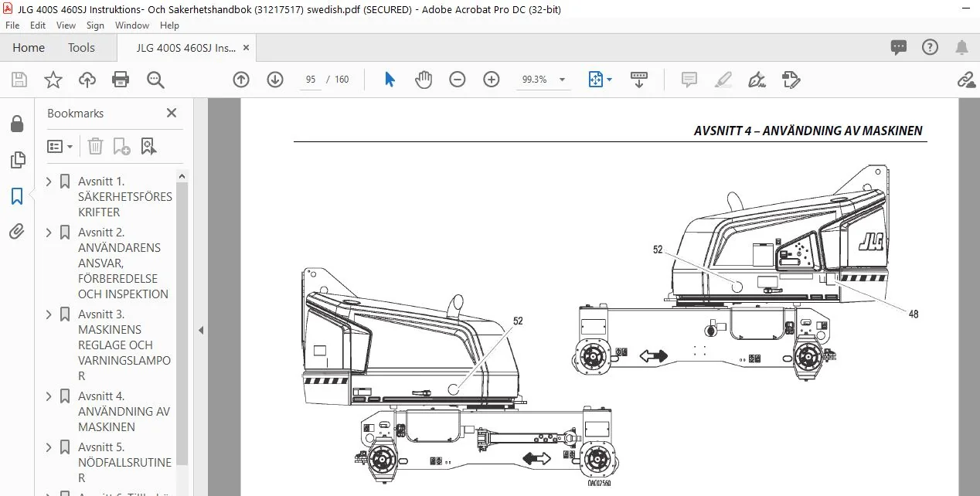Viewport: 980px width, 496px height.
Task: Expand the Avsnitt 3 bookmark
Action: coord(49,314)
